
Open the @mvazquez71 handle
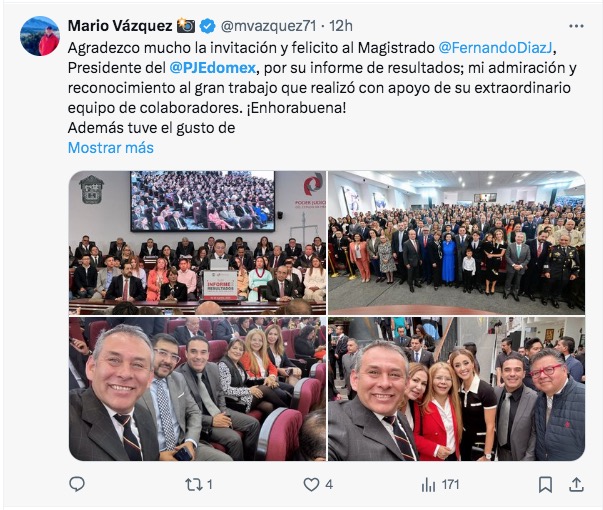pyautogui.click(x=268, y=26)
